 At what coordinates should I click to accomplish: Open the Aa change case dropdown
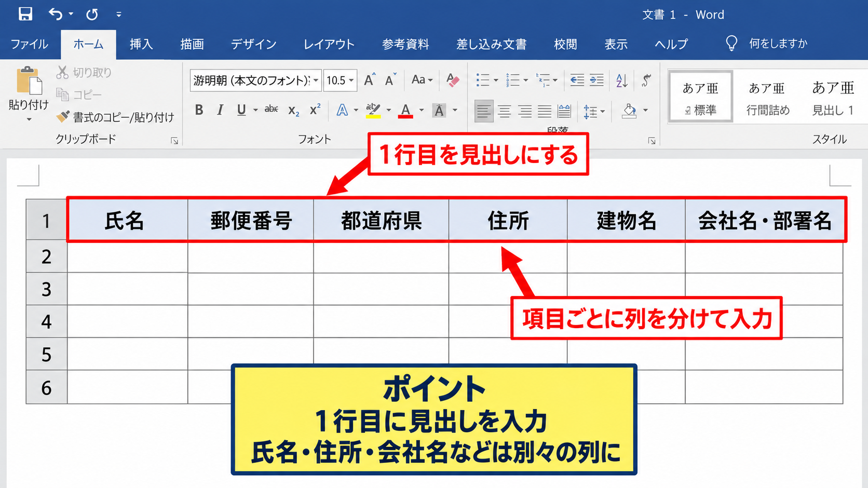(422, 80)
